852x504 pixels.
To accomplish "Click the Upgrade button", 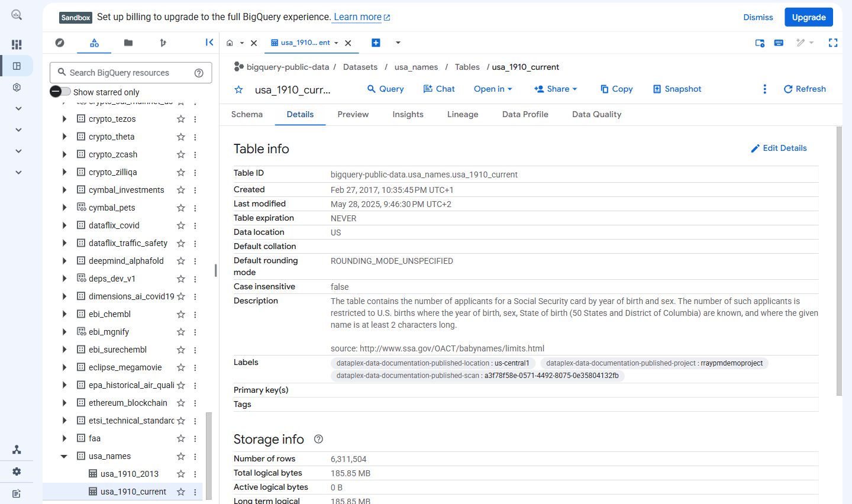I will [809, 17].
